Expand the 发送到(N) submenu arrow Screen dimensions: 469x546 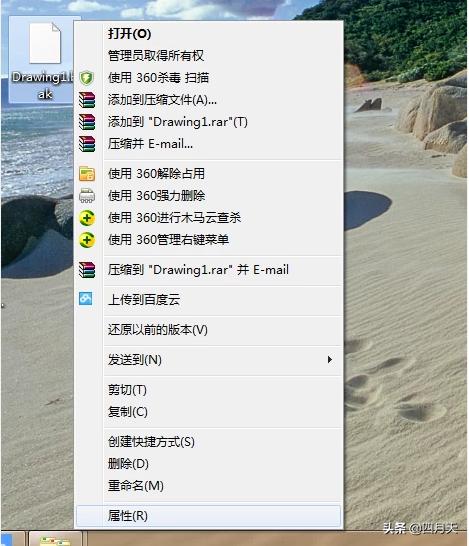pyautogui.click(x=329, y=359)
